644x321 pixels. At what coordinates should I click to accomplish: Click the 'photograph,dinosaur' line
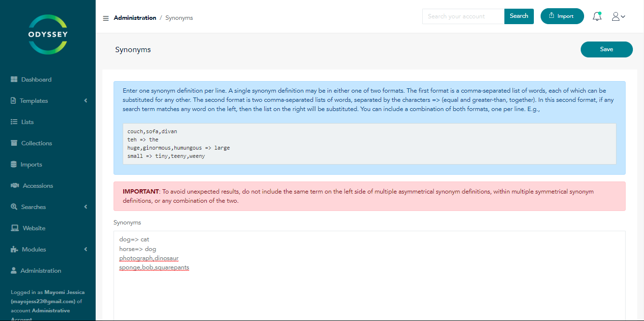[149, 258]
